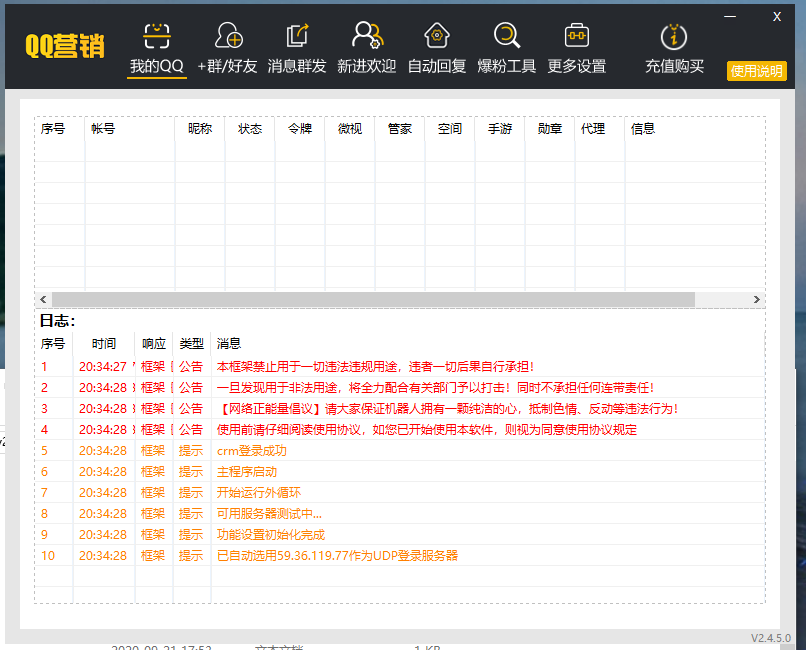
Task: Open the 爆粉工具 search tool icon
Action: [x=507, y=36]
